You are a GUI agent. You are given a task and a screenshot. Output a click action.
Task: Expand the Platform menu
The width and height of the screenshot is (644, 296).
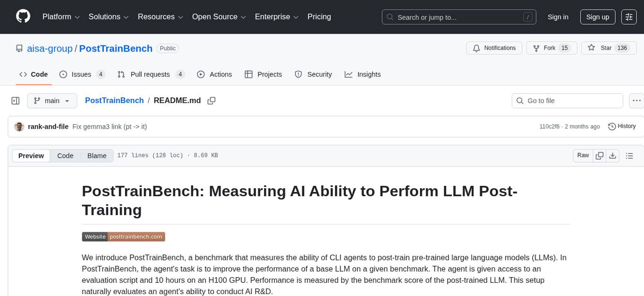[62, 17]
